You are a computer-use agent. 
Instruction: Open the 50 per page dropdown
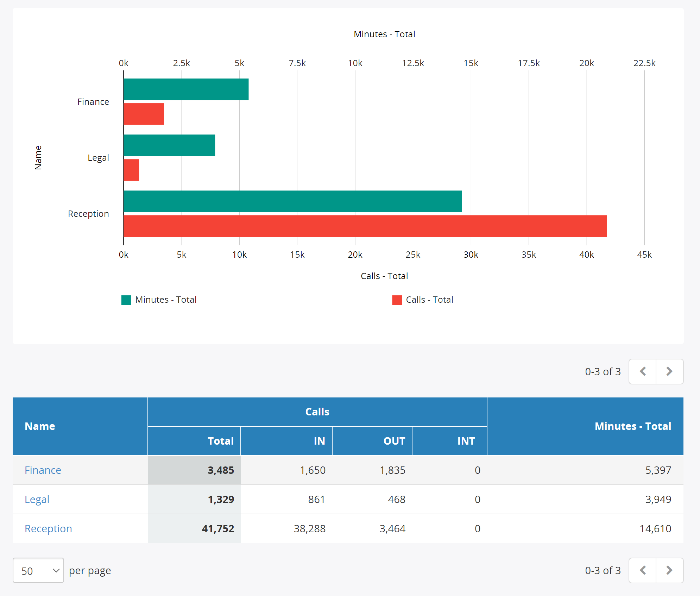click(38, 570)
